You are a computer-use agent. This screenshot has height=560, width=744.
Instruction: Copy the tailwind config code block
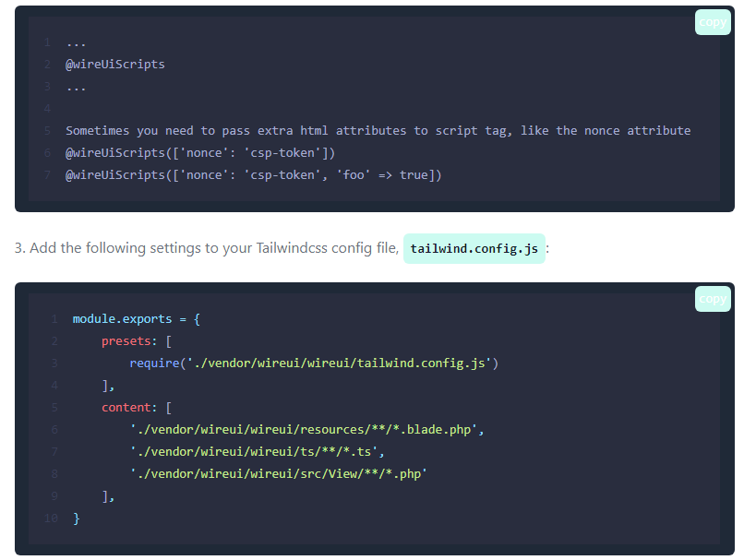[713, 299]
